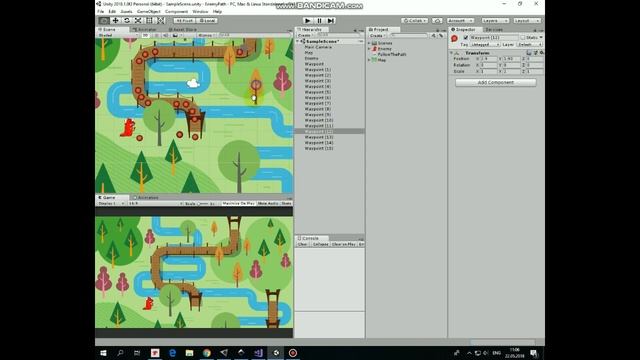This screenshot has height=360, width=640.
Task: Expand Scenes folder in Project
Action: [x=369, y=43]
